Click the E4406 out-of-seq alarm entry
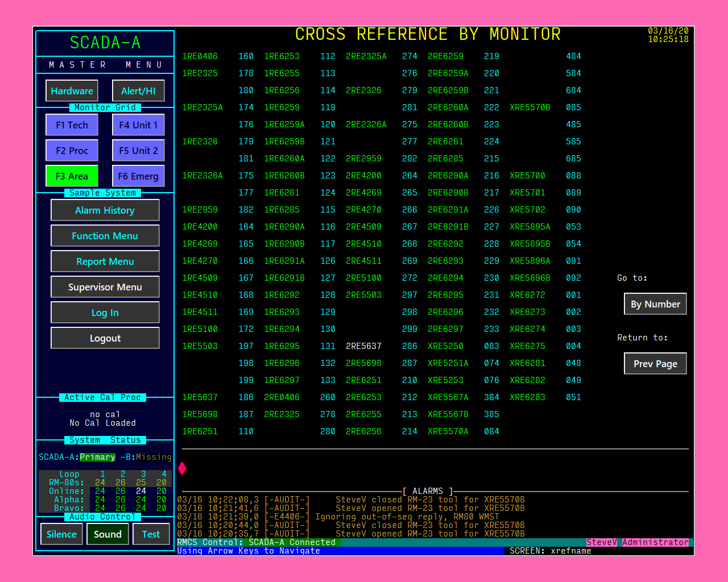 point(338,517)
